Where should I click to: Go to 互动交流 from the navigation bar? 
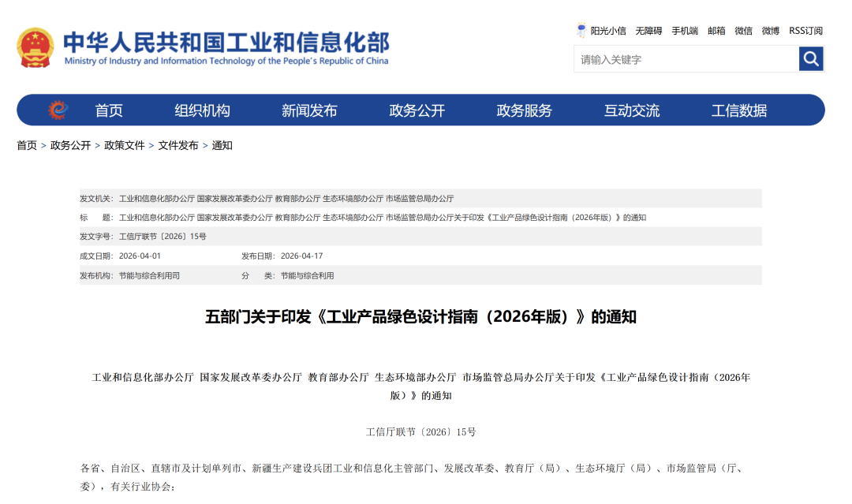630,110
